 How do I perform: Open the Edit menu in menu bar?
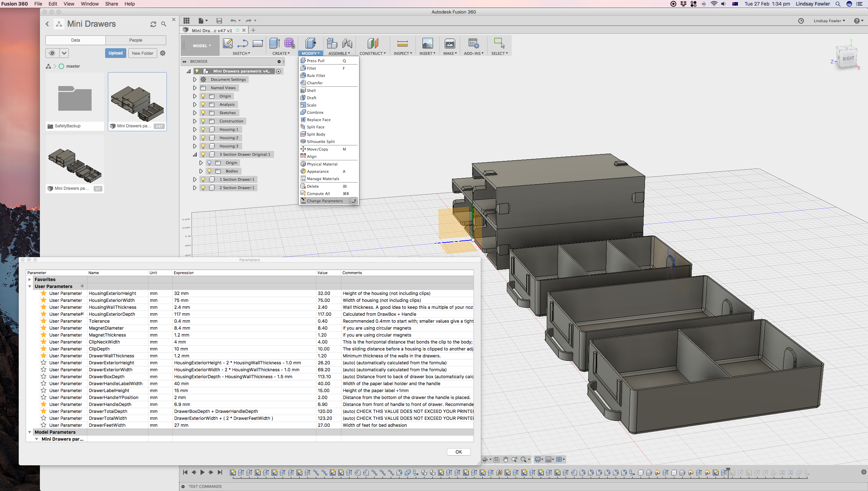(x=53, y=4)
